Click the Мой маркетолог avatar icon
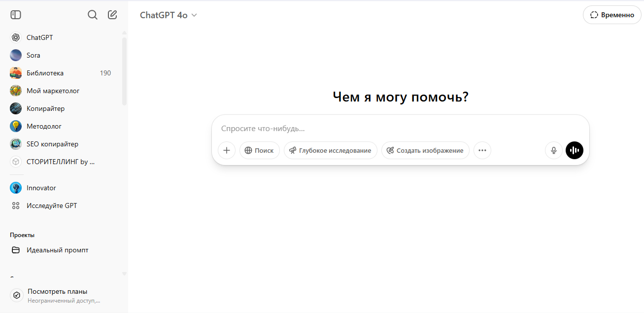The width and height of the screenshot is (644, 313). click(16, 91)
